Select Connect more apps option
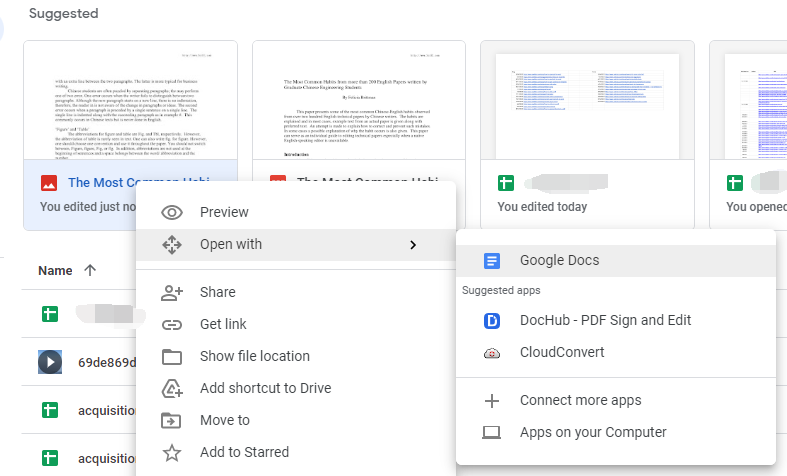Image resolution: width=787 pixels, height=476 pixels. [580, 400]
